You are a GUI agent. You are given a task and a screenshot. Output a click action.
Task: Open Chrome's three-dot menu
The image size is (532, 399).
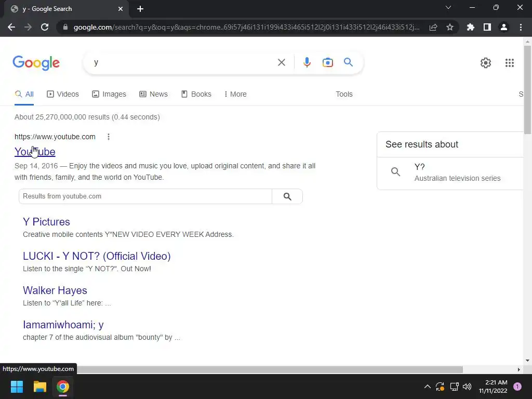click(521, 27)
